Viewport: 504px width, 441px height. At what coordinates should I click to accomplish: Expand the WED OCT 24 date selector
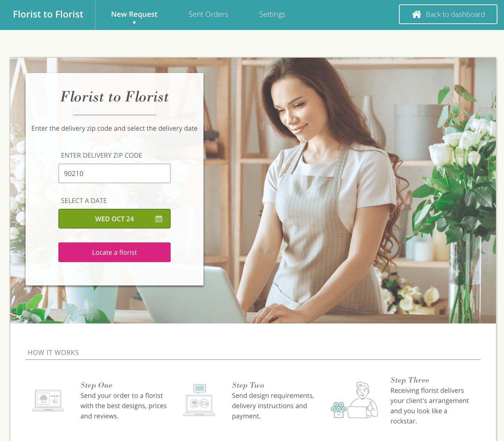tap(115, 219)
